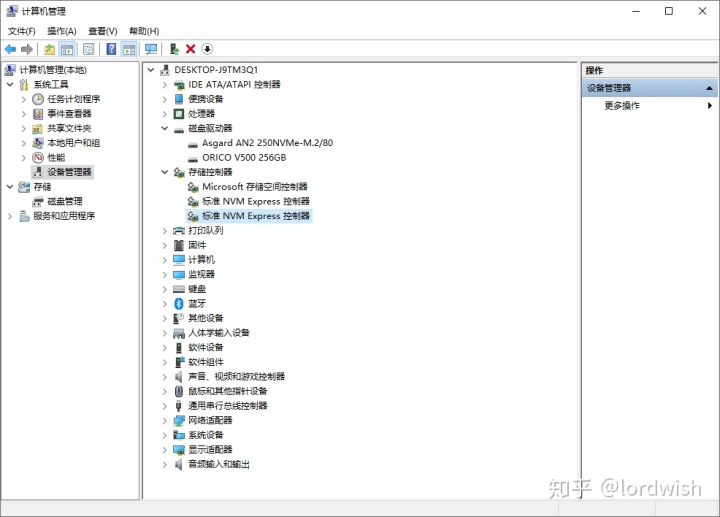720x517 pixels.
Task: Click the 便携设备 icon
Action: tap(179, 99)
